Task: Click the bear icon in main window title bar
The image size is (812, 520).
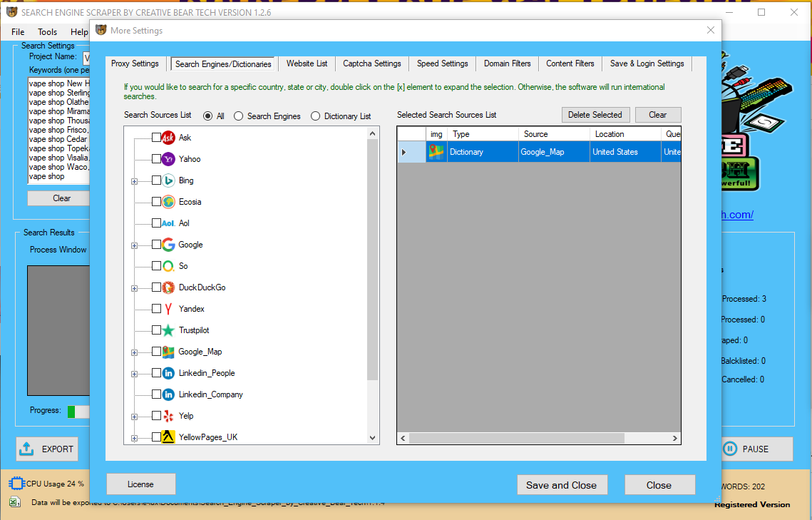Action: pyautogui.click(x=11, y=11)
